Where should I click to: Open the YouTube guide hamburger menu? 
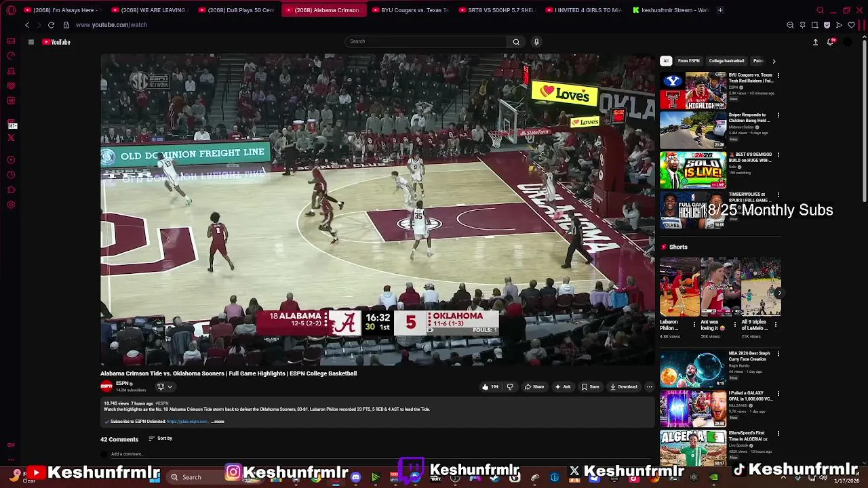pos(31,42)
